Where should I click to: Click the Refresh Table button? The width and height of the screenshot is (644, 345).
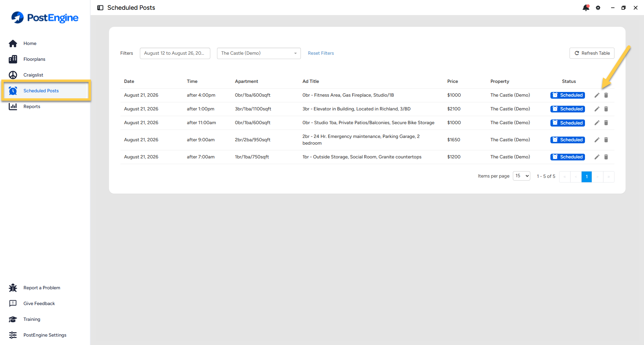[592, 53]
